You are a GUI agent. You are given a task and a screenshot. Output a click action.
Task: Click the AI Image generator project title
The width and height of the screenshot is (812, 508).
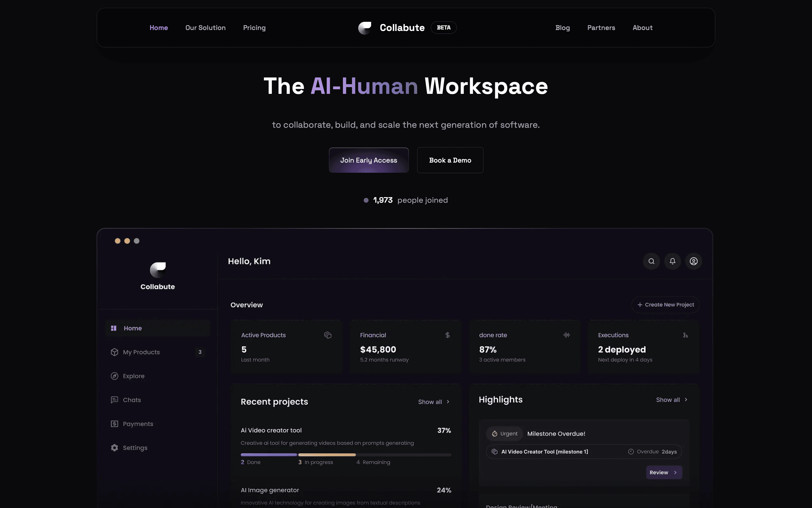point(270,490)
